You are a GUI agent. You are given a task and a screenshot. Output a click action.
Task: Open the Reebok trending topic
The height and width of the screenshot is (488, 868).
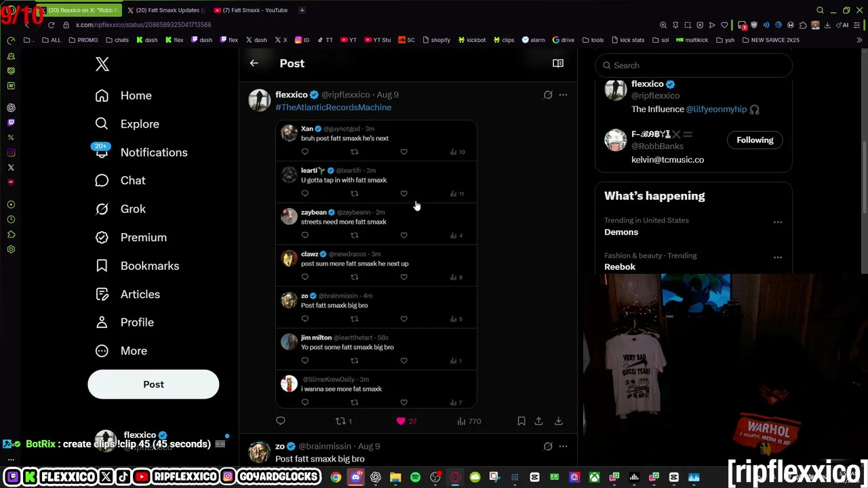pyautogui.click(x=620, y=266)
